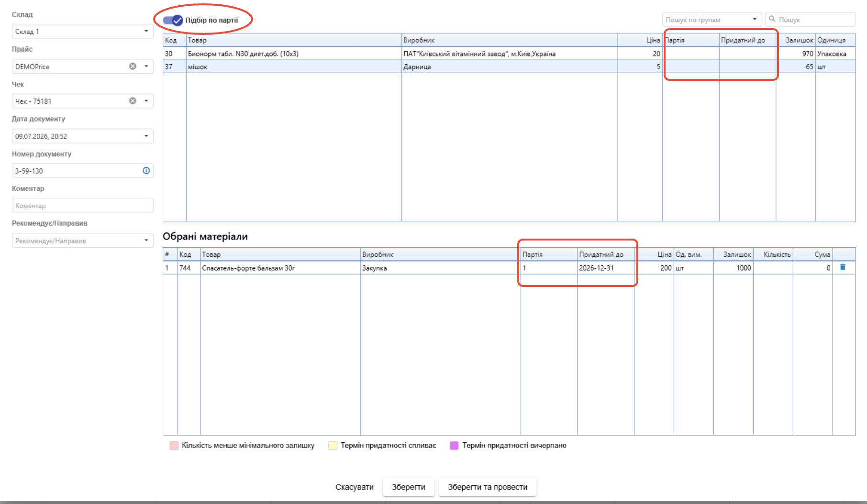This screenshot has height=504, width=867.
Task: Open the document date picker dropdown
Action: coord(146,136)
